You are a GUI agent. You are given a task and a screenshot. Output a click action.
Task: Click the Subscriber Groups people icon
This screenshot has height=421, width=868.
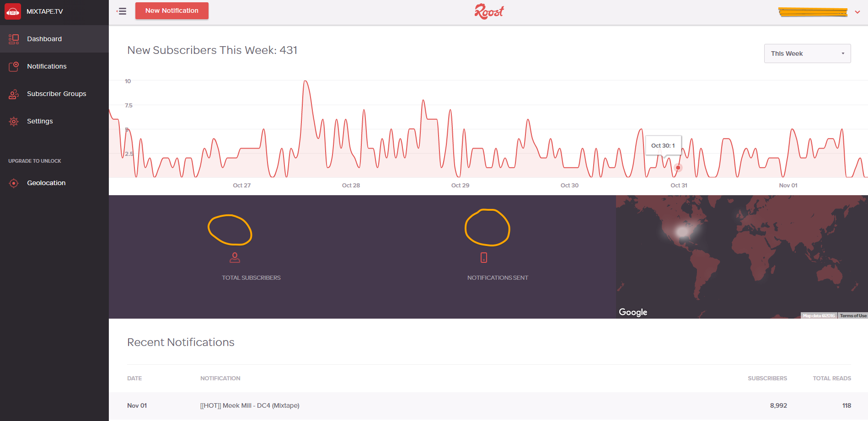pyautogui.click(x=14, y=94)
